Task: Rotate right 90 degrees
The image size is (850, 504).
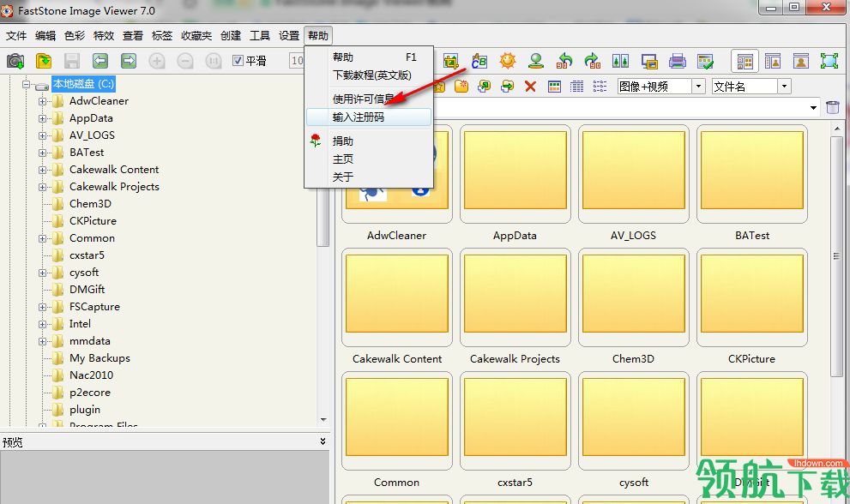Action: [593, 61]
